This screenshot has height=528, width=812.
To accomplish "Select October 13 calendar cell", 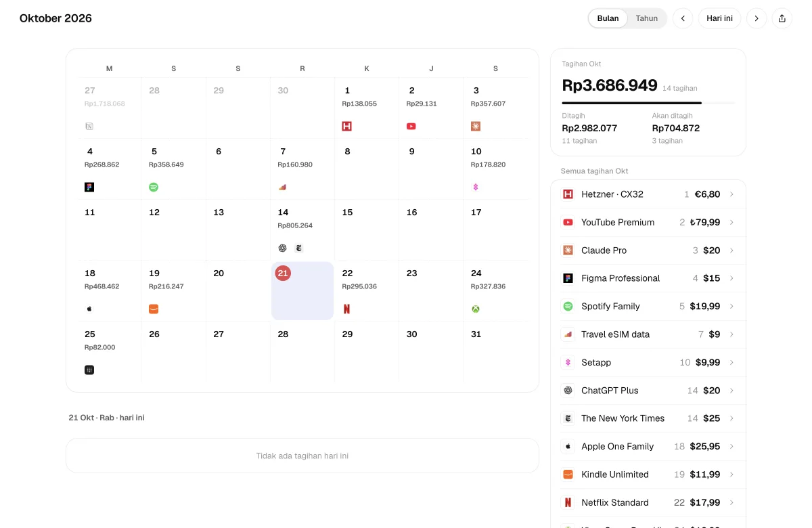I will tap(238, 230).
